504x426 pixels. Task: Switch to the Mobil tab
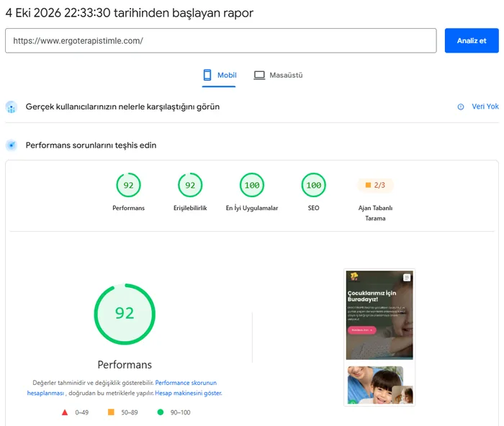coord(220,75)
